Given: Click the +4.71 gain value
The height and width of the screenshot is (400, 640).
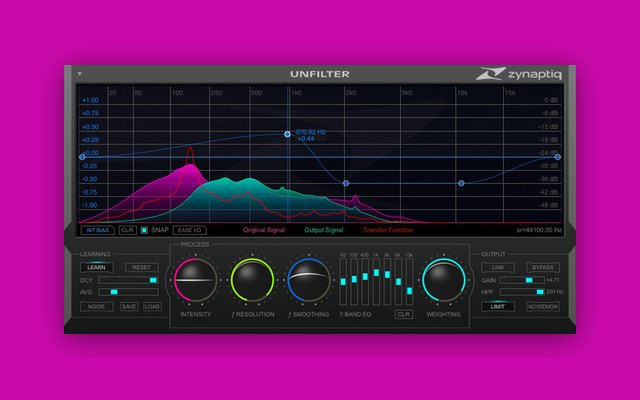Looking at the screenshot, I should [553, 280].
